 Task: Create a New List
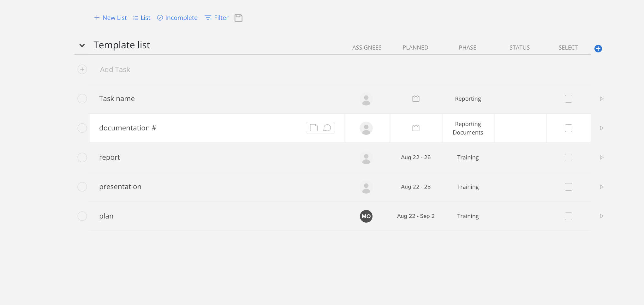tap(110, 18)
